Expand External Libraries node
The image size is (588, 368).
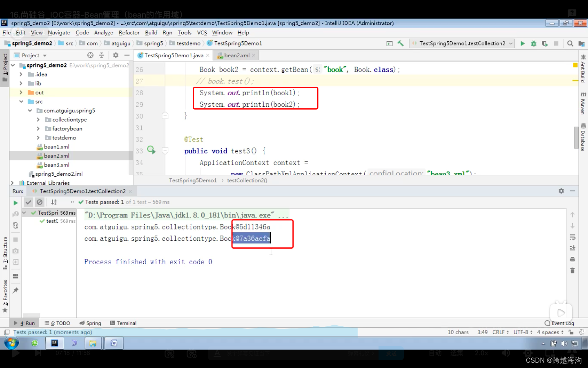(x=12, y=183)
